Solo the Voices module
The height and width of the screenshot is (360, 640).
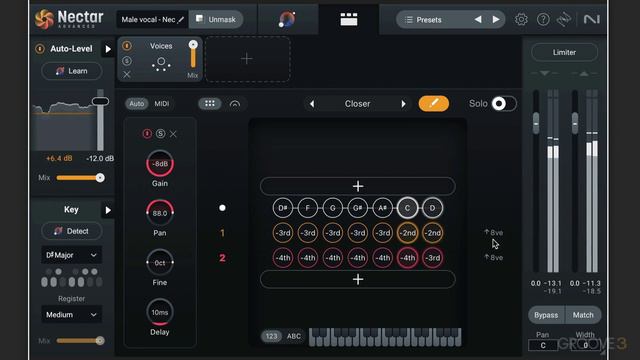(127, 61)
